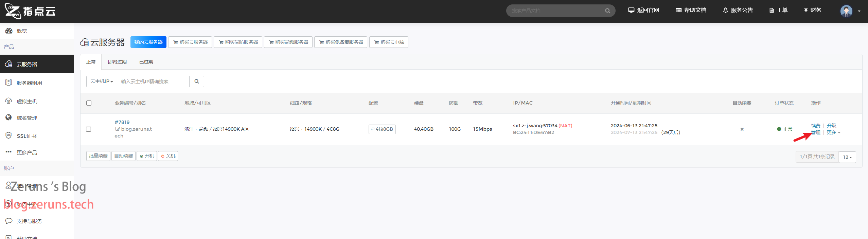Expand the 更多 actions dropdown
868x239 pixels.
click(x=833, y=132)
